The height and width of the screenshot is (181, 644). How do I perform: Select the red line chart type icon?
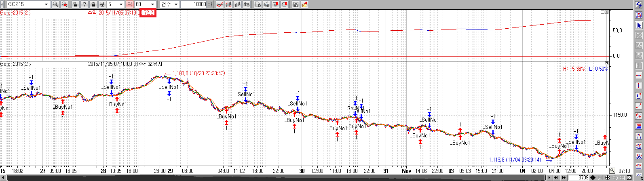220,4
